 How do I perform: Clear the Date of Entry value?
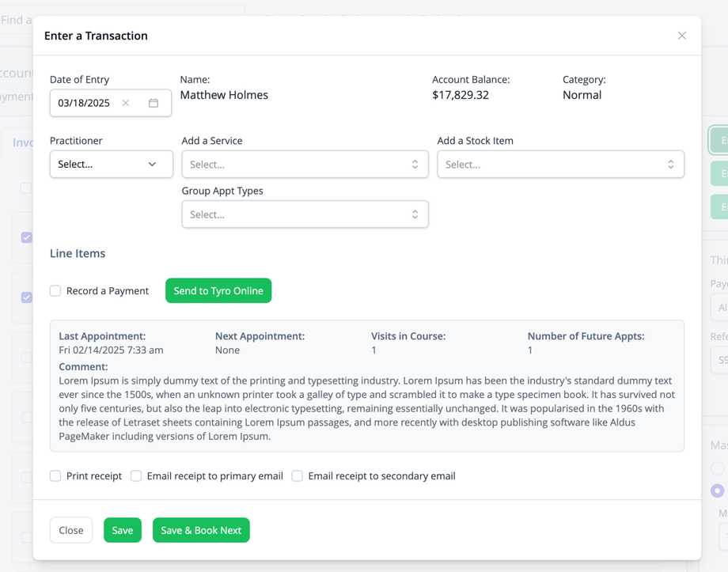point(126,103)
